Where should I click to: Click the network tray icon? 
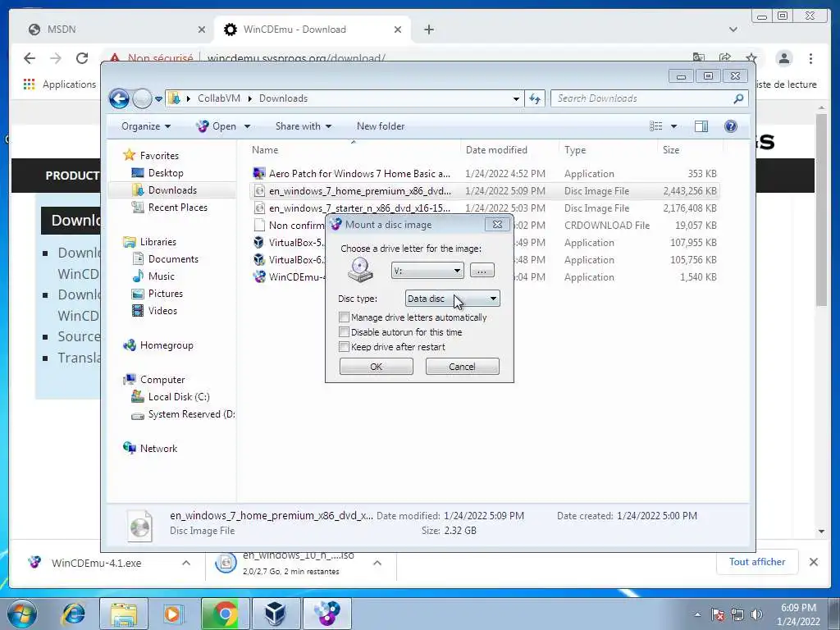click(x=737, y=614)
